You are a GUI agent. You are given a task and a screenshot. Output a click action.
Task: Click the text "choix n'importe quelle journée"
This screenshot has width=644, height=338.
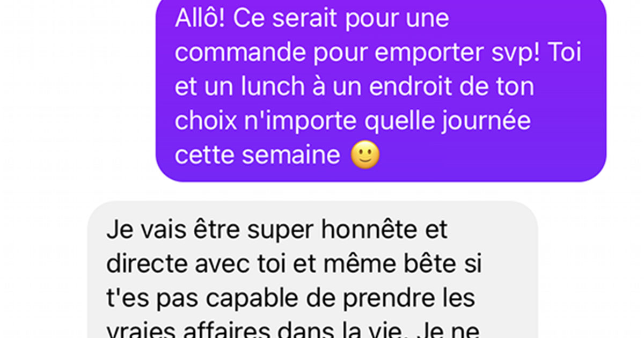click(x=353, y=122)
